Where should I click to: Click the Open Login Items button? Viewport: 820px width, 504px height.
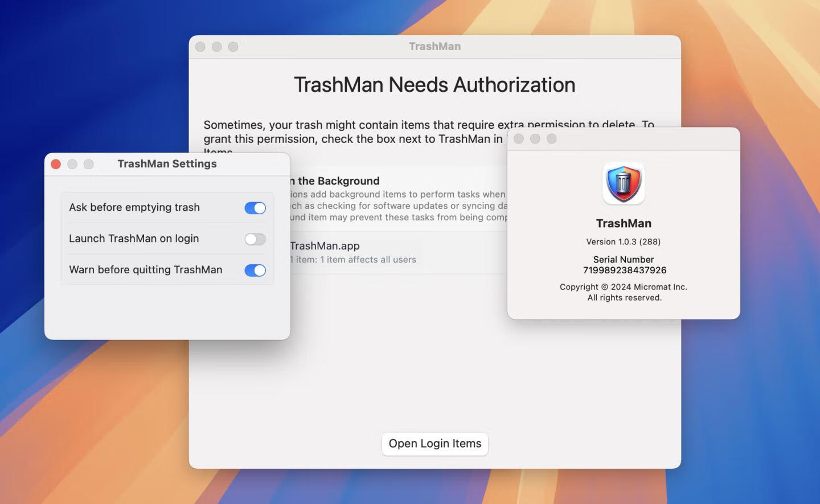435,444
